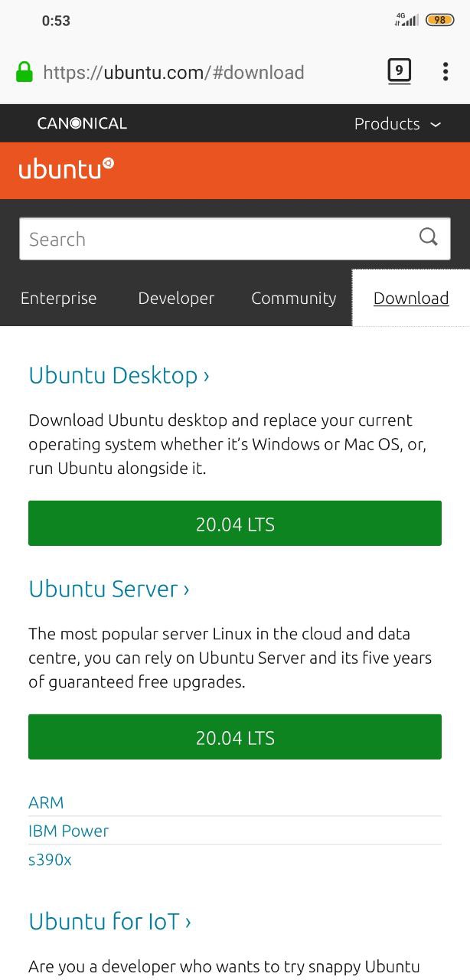Open the IBM Power download link
Screen dimensions: 470x980
69,831
